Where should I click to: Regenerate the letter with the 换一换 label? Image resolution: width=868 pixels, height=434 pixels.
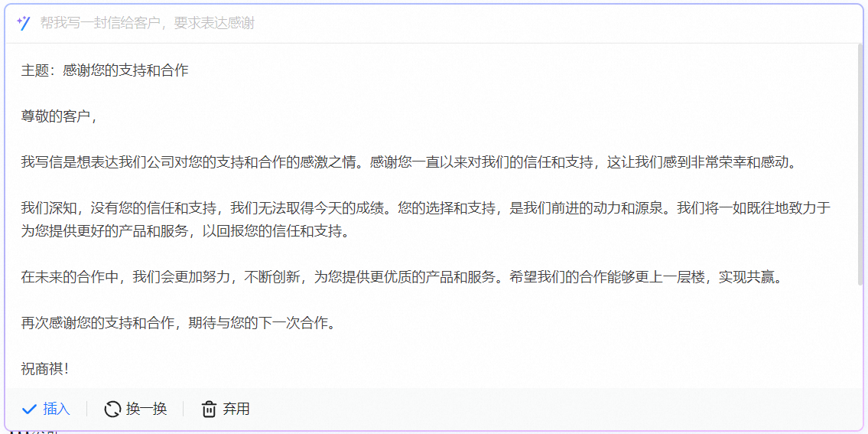(146, 410)
